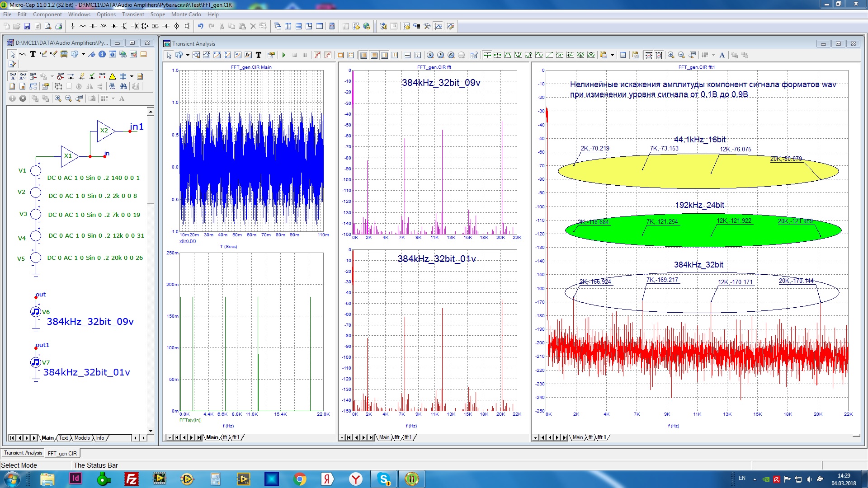Switch to Models tab in schematic window

coord(82,438)
